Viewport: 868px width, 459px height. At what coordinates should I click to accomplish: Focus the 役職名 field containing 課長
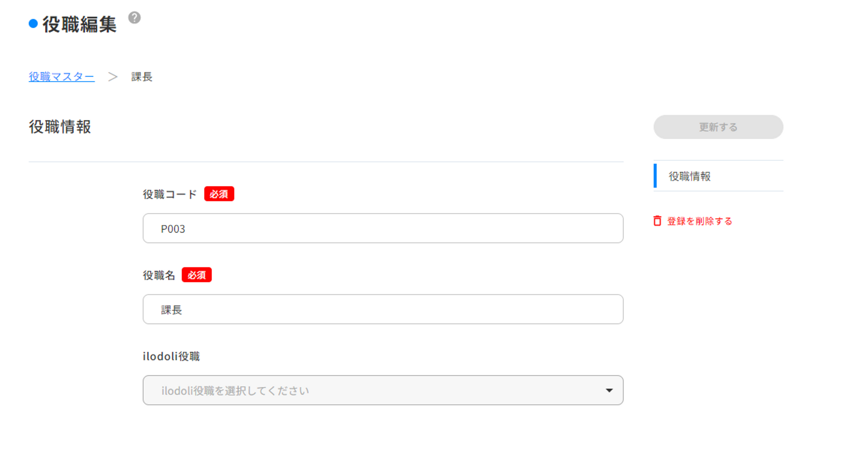click(383, 309)
